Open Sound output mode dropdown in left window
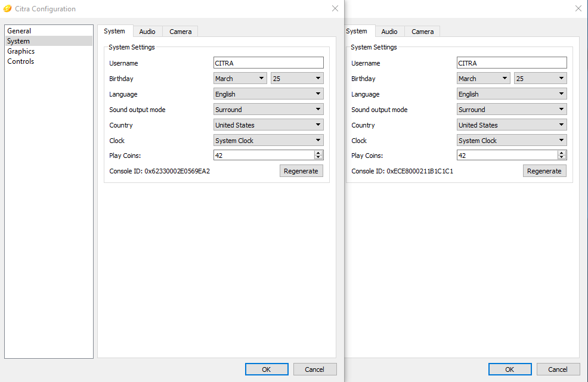The image size is (588, 382). tap(268, 110)
